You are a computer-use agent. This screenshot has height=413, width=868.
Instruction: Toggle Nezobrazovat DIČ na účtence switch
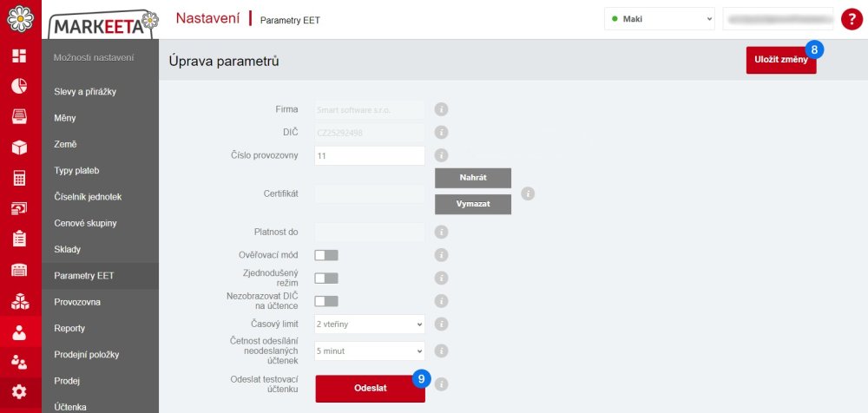(326, 301)
